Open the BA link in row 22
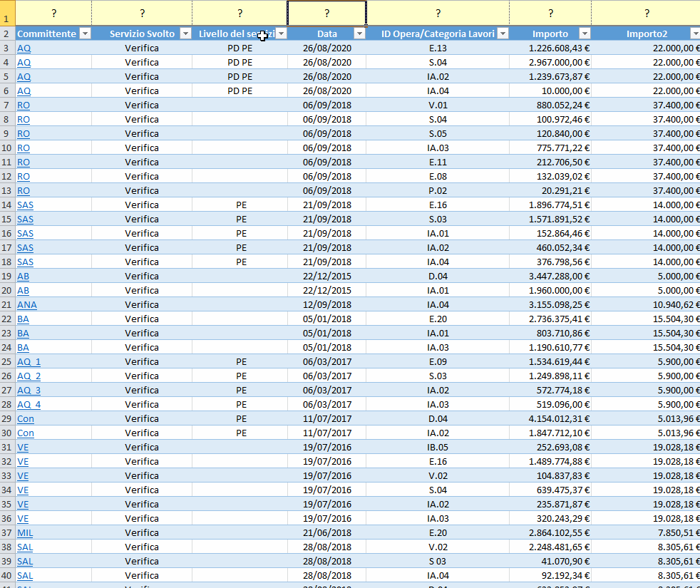 (x=24, y=319)
